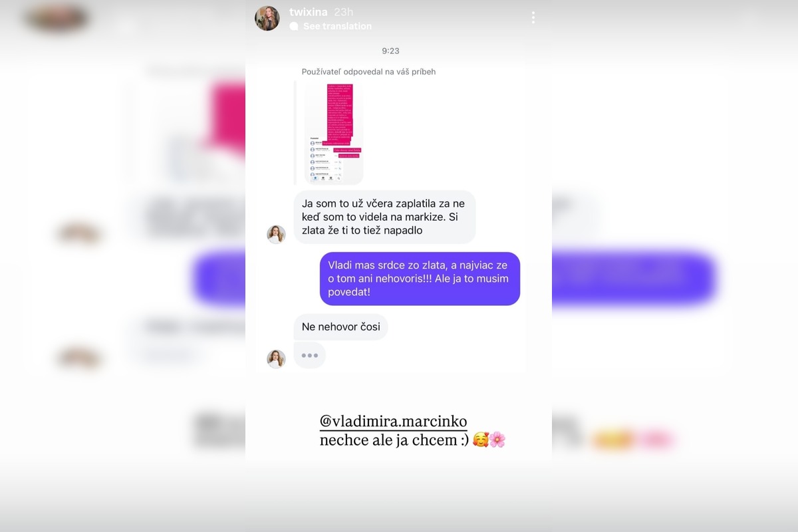Screen dimensions: 798x532
Task: Select the 'Ja som to už včera zaplatila' message
Action: 384,217
